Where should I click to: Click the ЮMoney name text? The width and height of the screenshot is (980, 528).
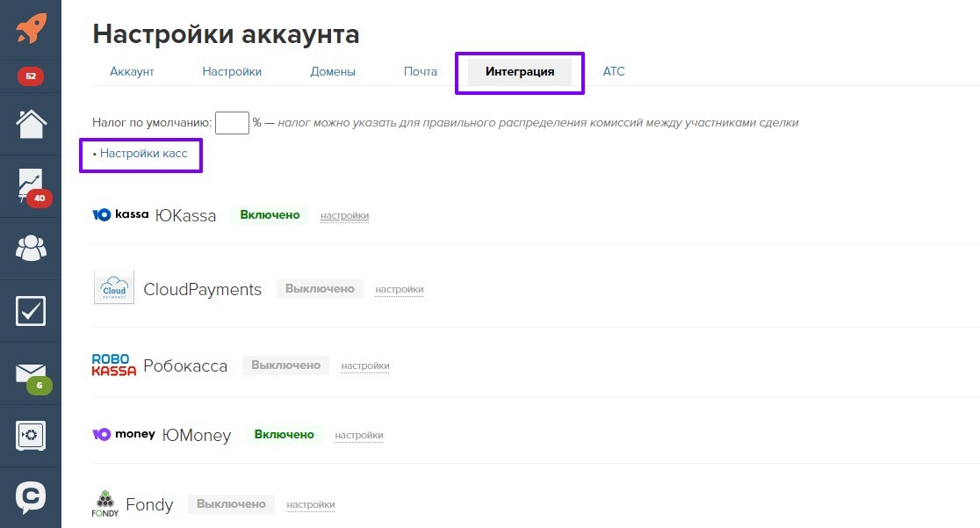click(197, 436)
